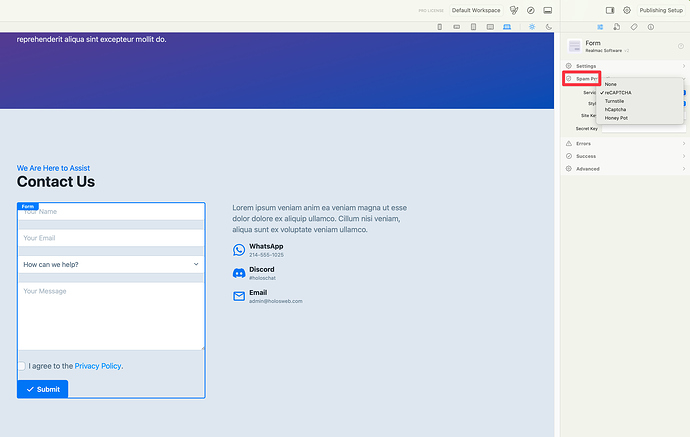
Task: Click the Discord icon
Action: point(239,273)
